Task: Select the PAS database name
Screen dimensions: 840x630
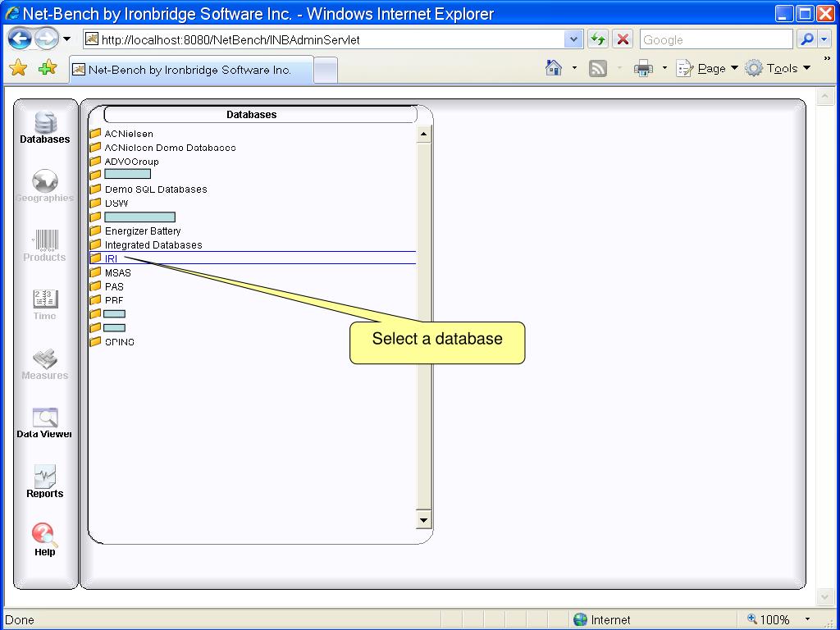Action: [x=114, y=286]
